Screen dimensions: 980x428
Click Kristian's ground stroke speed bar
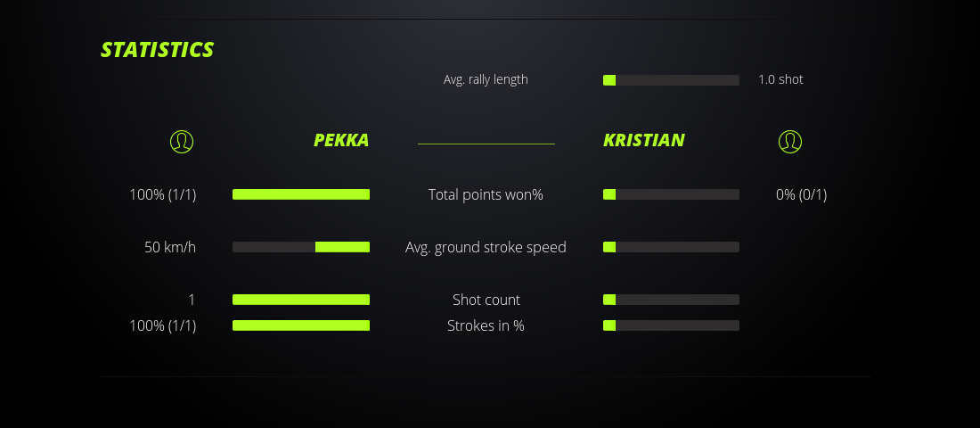click(x=671, y=247)
